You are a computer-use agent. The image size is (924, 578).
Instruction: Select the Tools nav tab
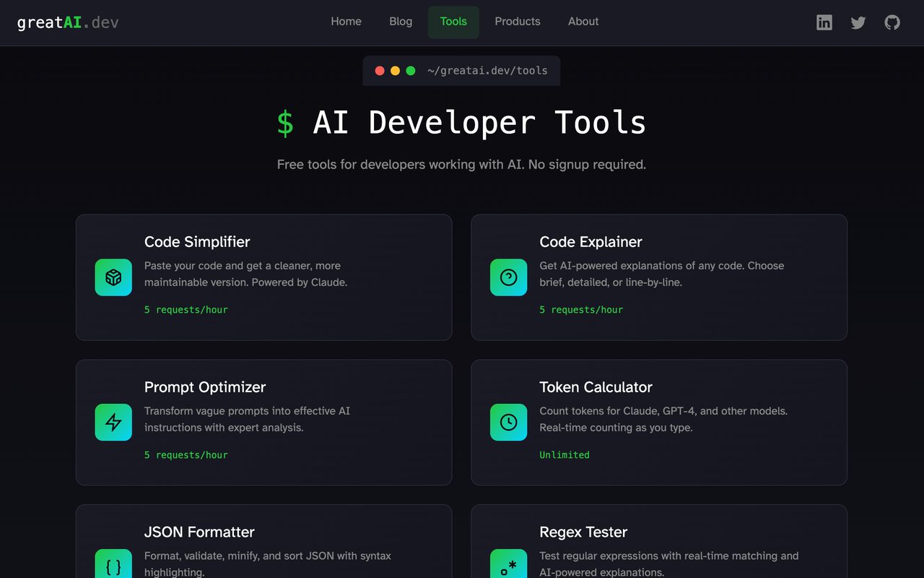point(453,22)
